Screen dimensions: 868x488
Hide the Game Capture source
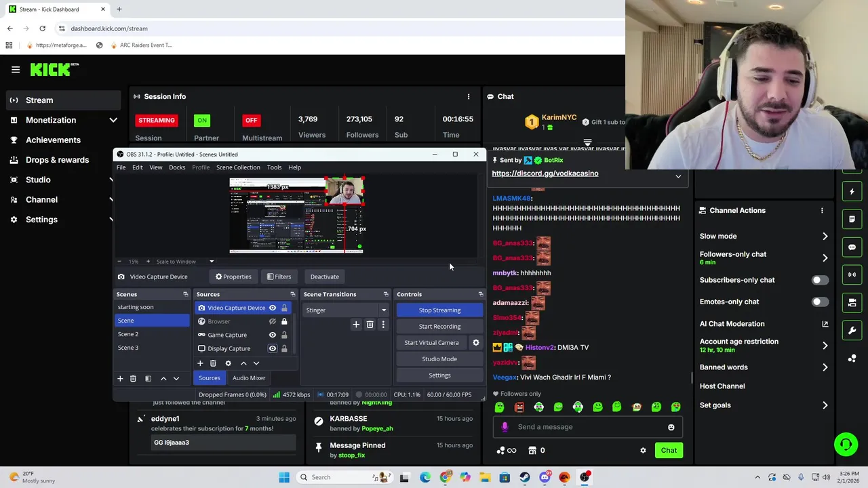click(273, 335)
